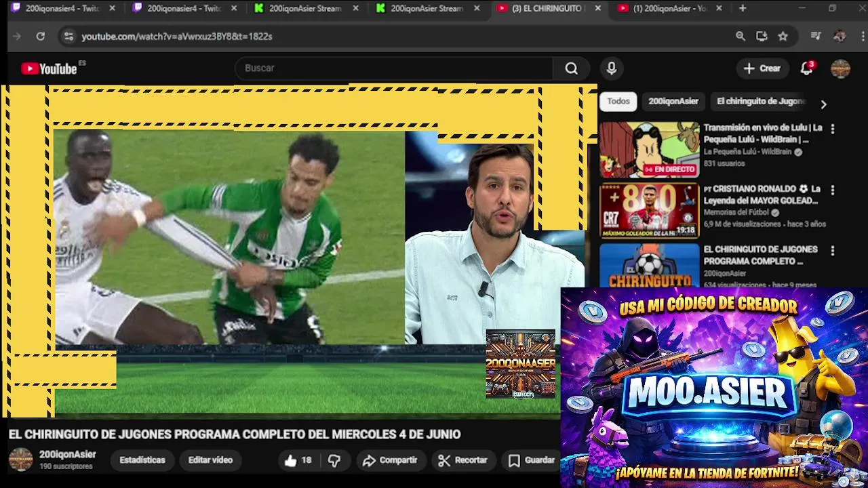Click the 6,9 M de visualizaciones text
The image size is (868, 488).
tap(743, 224)
